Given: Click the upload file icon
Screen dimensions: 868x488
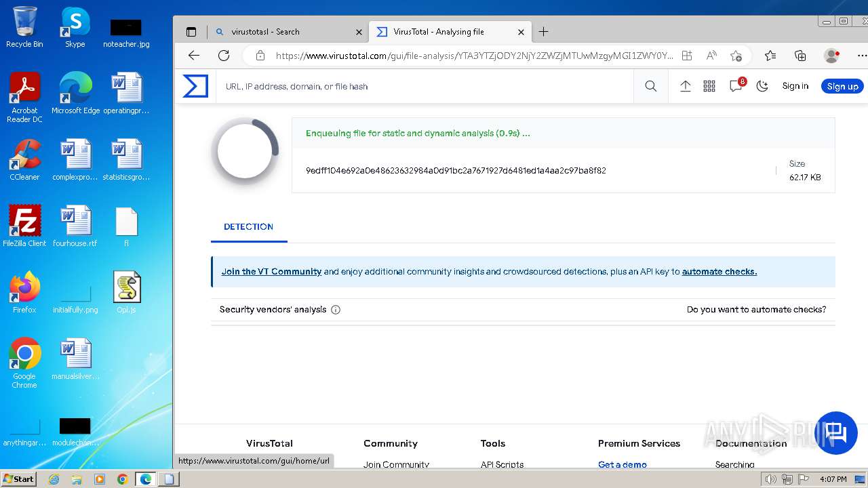Looking at the screenshot, I should tap(686, 86).
